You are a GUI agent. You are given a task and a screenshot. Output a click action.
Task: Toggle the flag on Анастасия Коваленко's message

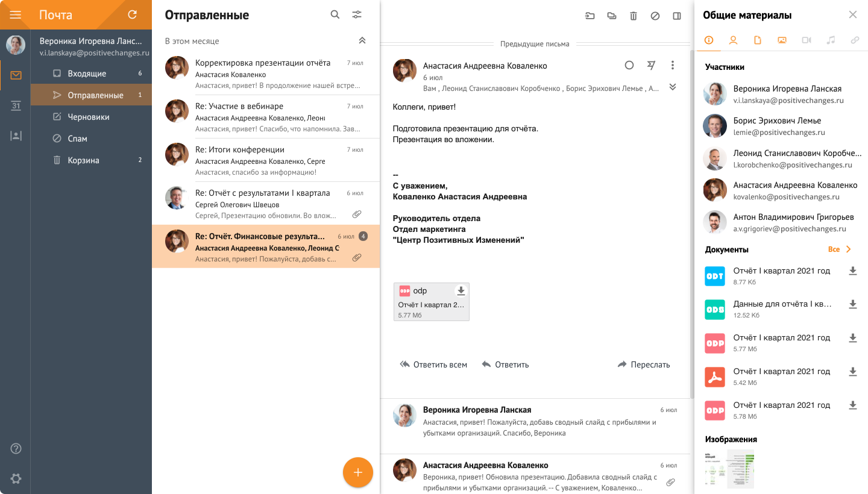(651, 65)
